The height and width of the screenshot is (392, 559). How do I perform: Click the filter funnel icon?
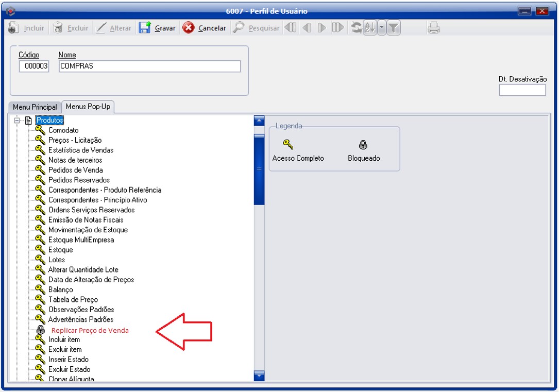click(x=394, y=28)
